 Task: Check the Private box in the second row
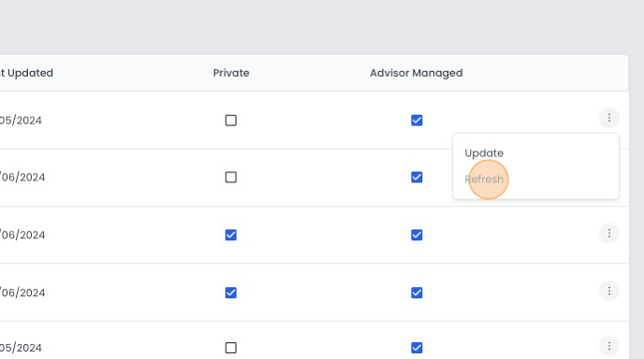(x=231, y=178)
